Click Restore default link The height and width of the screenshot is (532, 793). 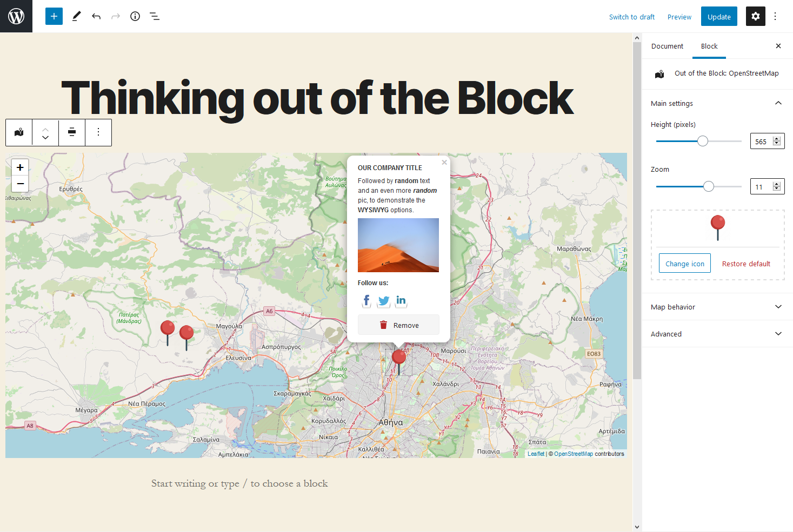coord(746,264)
